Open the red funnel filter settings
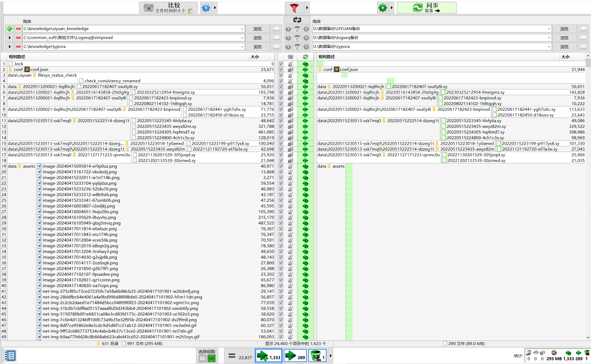Viewport: 591px width, 364px height. pyautogui.click(x=294, y=8)
